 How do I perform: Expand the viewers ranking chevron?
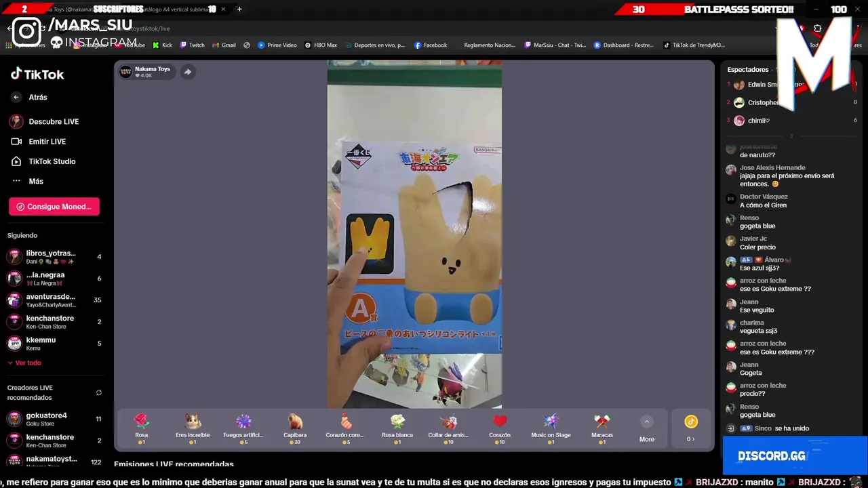tap(791, 136)
